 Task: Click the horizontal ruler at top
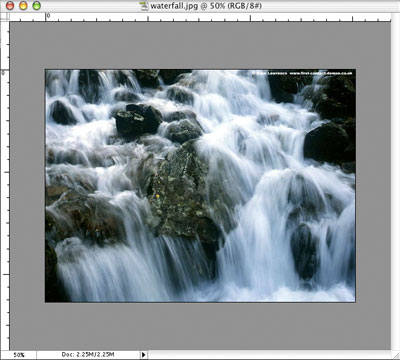point(200,17)
